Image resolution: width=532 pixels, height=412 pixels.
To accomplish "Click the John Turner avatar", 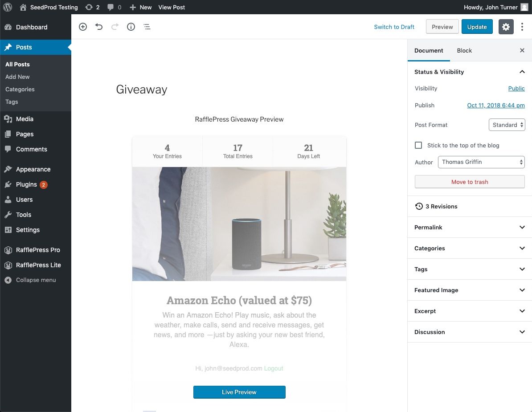I will click(524, 7).
